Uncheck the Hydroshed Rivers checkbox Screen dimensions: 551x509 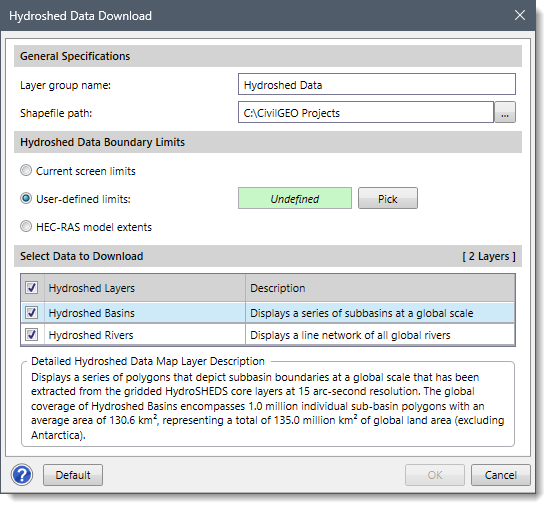click(32, 335)
